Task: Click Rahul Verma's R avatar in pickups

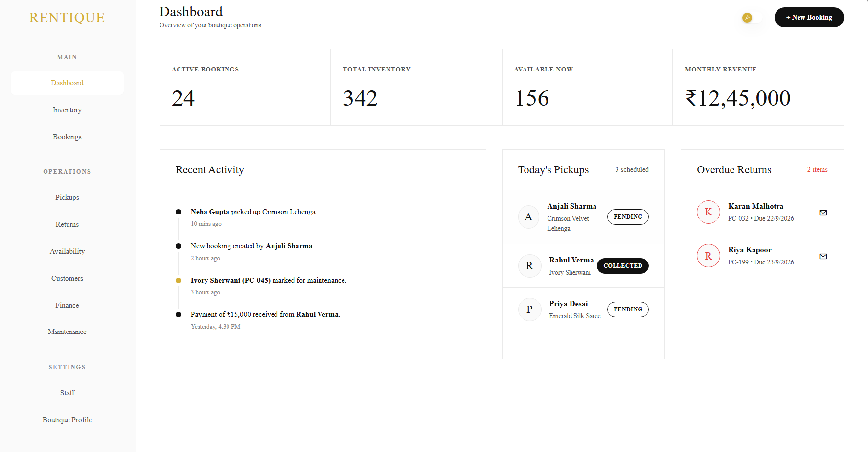Action: coord(529,266)
